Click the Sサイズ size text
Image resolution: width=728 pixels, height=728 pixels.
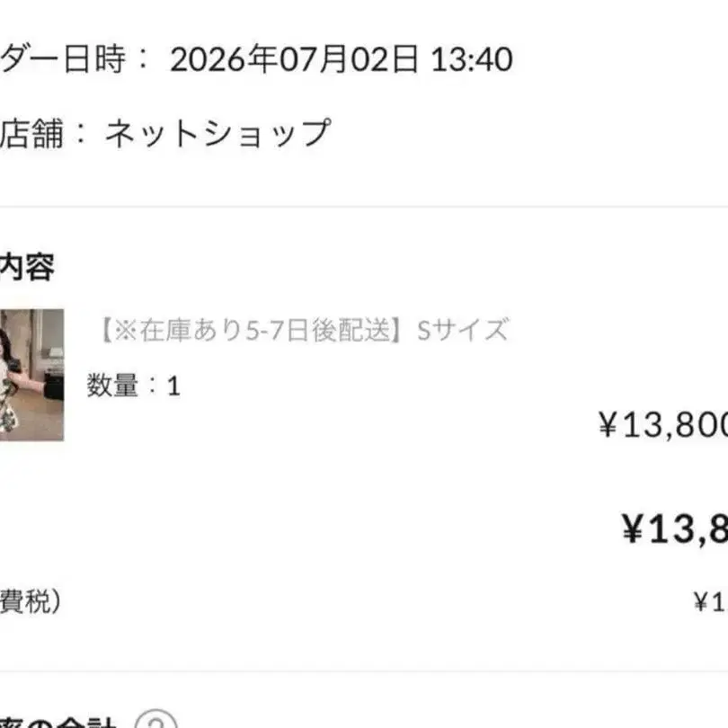(x=463, y=330)
